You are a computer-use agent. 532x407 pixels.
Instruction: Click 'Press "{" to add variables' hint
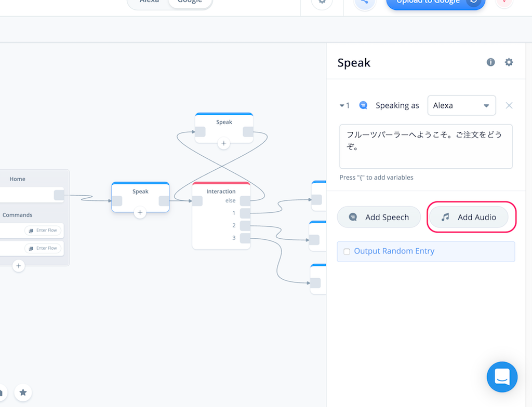click(376, 178)
